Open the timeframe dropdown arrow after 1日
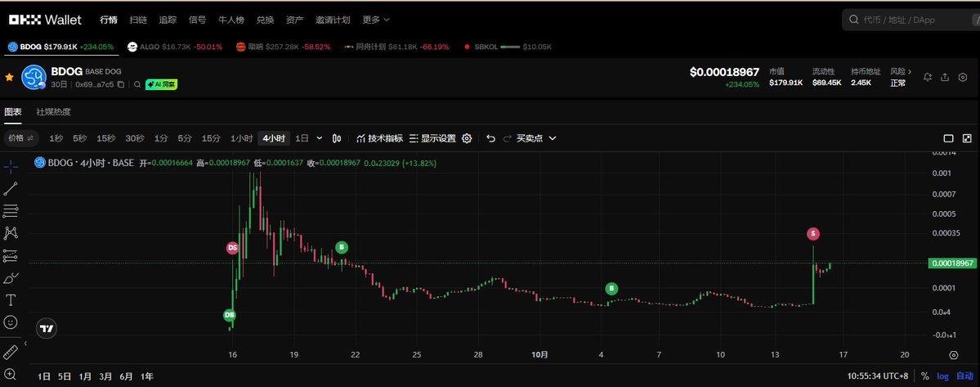980x387 pixels. [320, 138]
